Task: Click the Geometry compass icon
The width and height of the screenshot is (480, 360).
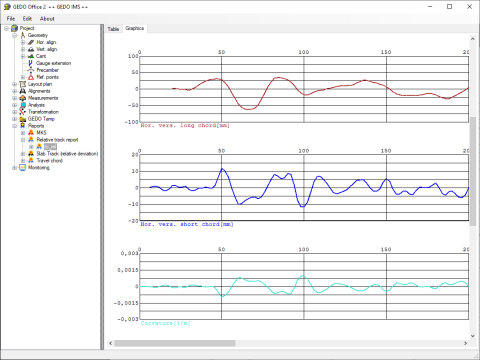Action: click(x=23, y=35)
